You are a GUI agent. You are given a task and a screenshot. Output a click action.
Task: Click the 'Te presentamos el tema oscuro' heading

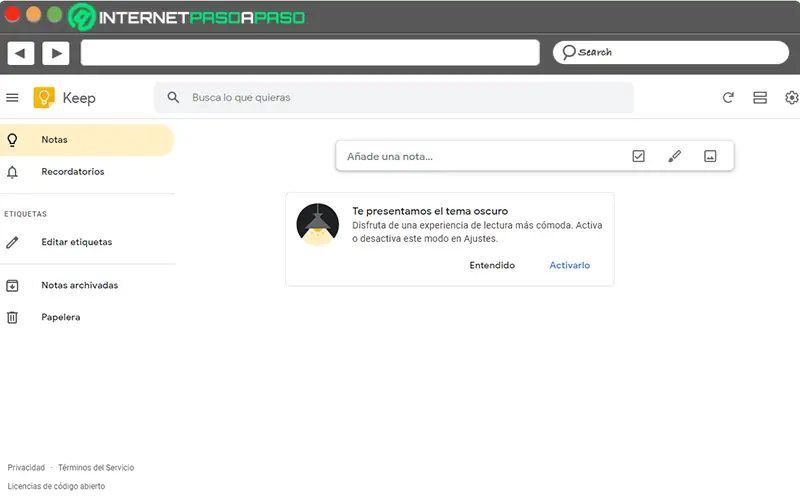click(x=430, y=211)
